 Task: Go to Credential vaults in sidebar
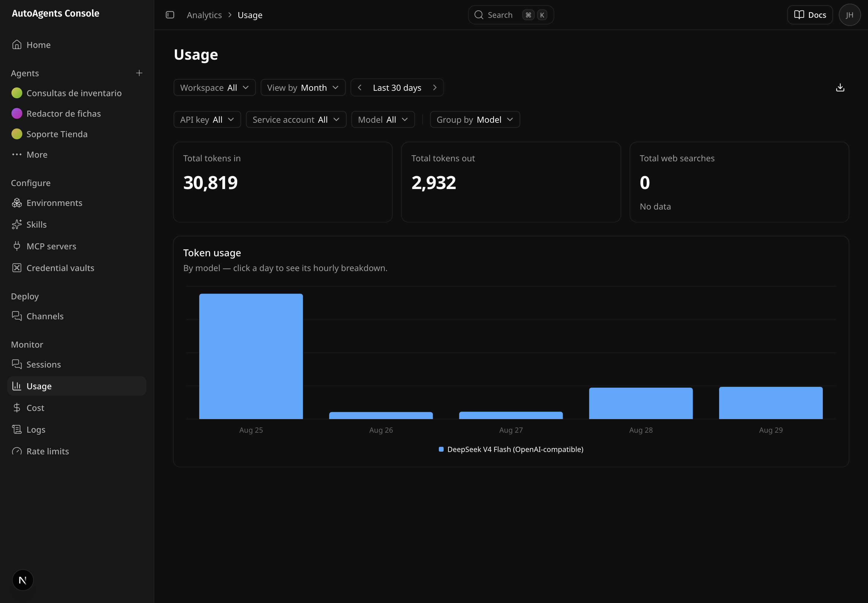click(77, 268)
